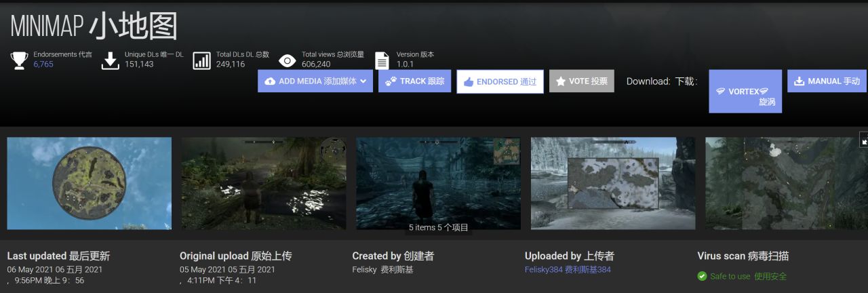Download with the Vortex button

pos(745,91)
